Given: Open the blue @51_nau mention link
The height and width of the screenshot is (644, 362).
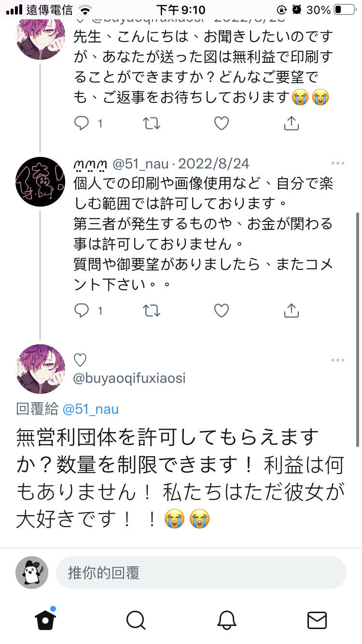Looking at the screenshot, I should coord(91,409).
